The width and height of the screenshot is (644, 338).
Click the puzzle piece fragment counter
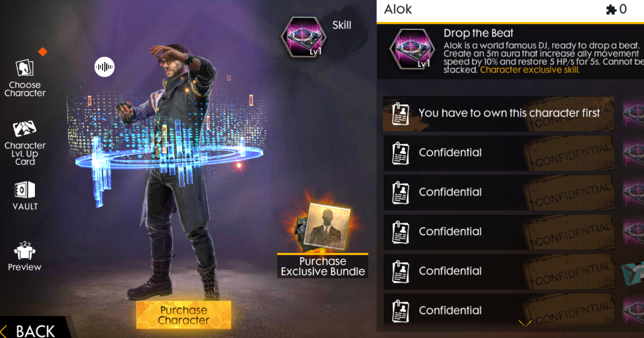point(616,10)
